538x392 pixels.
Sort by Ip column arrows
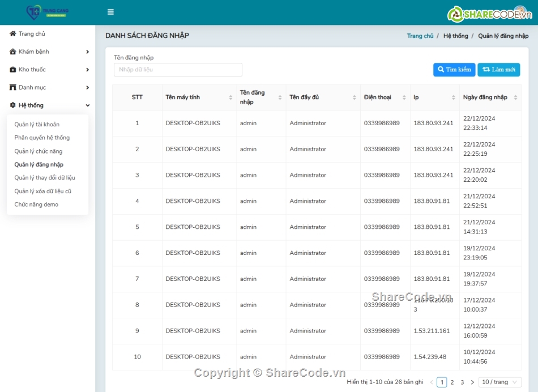(x=454, y=97)
